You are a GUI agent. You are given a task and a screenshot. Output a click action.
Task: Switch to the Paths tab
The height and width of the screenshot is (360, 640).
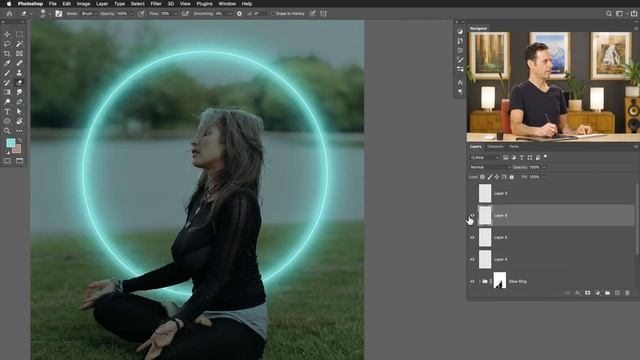[514, 147]
